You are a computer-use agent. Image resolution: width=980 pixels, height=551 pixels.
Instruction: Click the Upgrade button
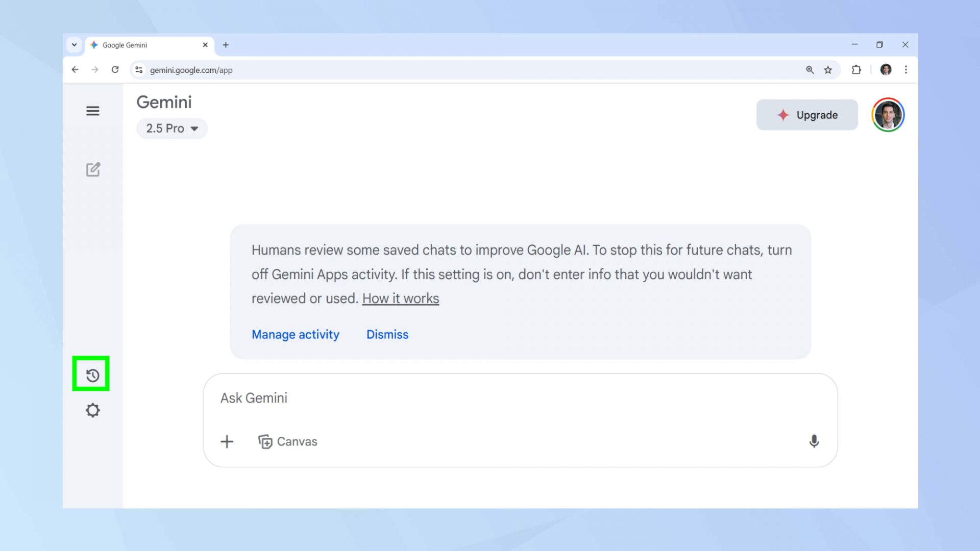pos(806,115)
